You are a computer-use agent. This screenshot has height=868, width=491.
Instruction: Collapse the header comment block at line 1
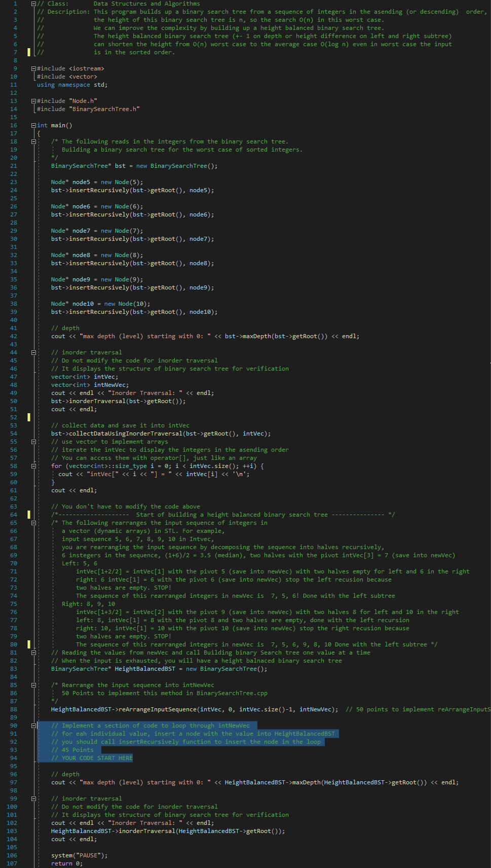33,4
